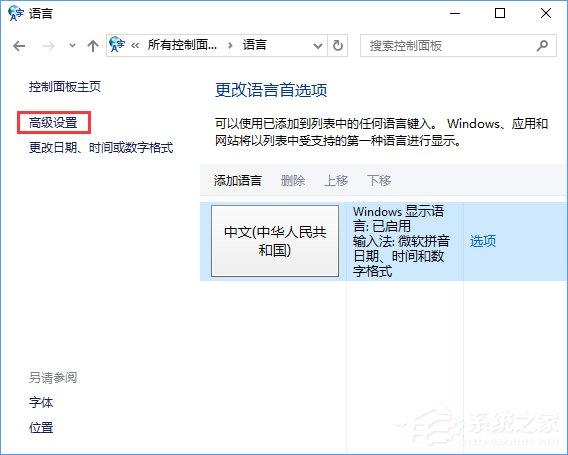The height and width of the screenshot is (455, 568).
Task: Go up one level with up arrow
Action: pyautogui.click(x=93, y=46)
